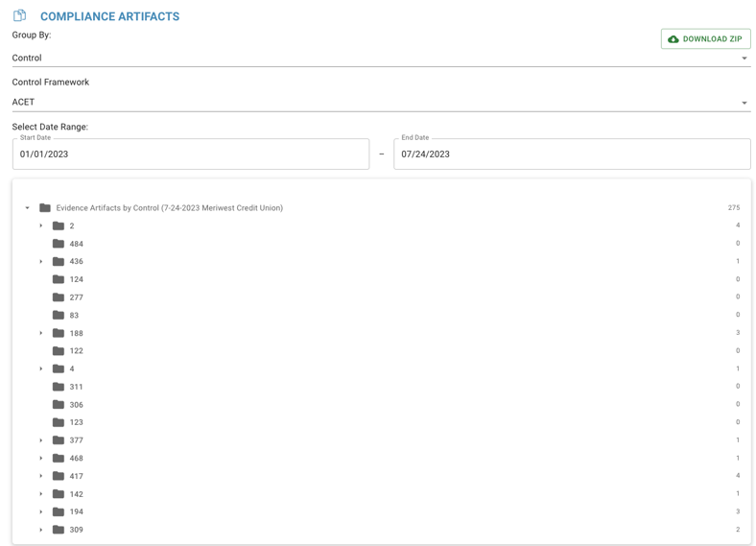Click the root Evidence Artifacts folder icon
Screen dimensions: 756x546
pyautogui.click(x=45, y=208)
